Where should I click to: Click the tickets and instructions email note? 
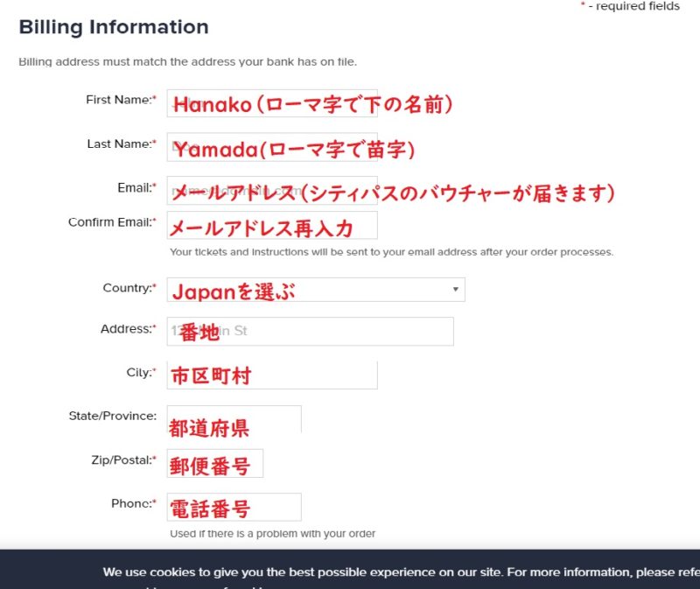coord(391,252)
